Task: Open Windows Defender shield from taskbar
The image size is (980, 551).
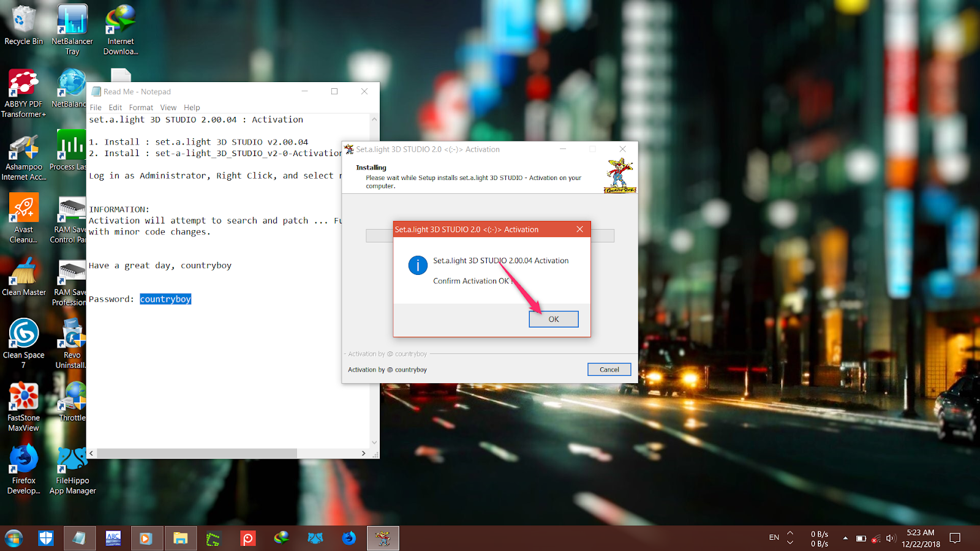Action: click(46, 538)
